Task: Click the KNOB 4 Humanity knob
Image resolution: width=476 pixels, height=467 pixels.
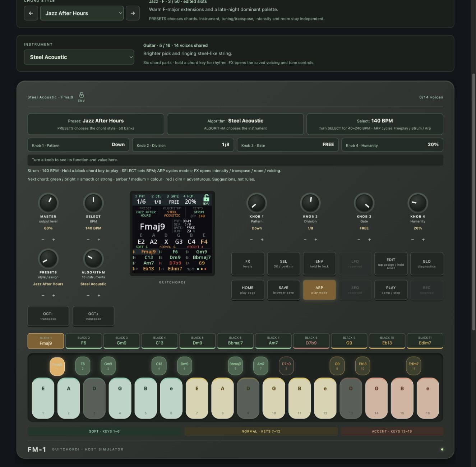Action: point(418,203)
